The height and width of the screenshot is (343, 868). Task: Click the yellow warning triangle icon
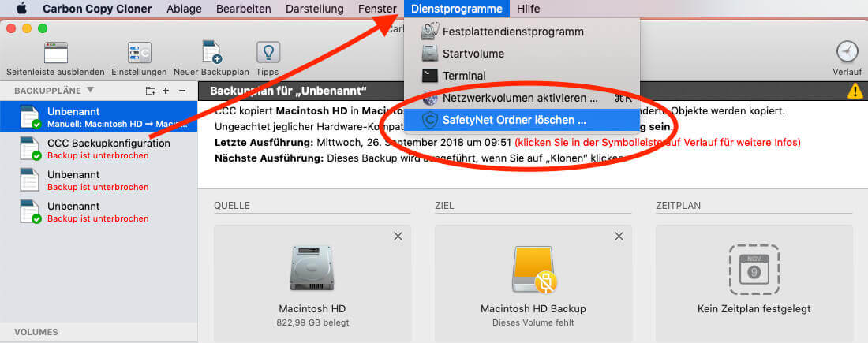click(855, 91)
